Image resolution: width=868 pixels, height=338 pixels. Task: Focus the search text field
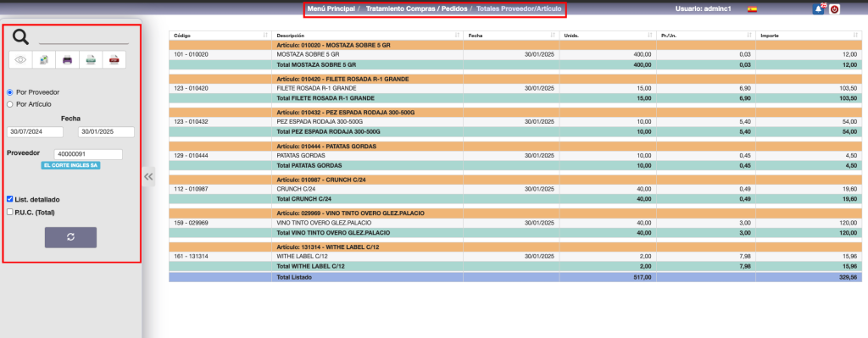pyautogui.click(x=84, y=37)
